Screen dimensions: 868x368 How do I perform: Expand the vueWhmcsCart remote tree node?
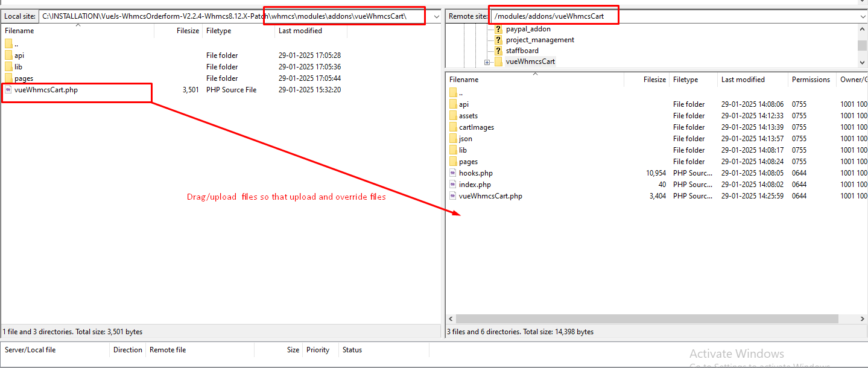click(487, 62)
